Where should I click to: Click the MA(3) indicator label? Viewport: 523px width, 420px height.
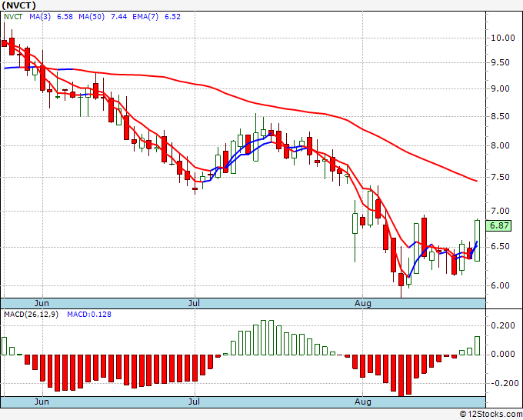[x=40, y=17]
